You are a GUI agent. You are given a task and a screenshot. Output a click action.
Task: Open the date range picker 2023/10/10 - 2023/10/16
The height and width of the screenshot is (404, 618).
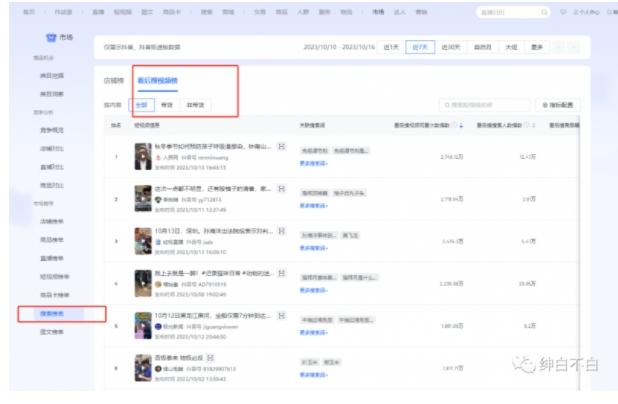point(340,47)
